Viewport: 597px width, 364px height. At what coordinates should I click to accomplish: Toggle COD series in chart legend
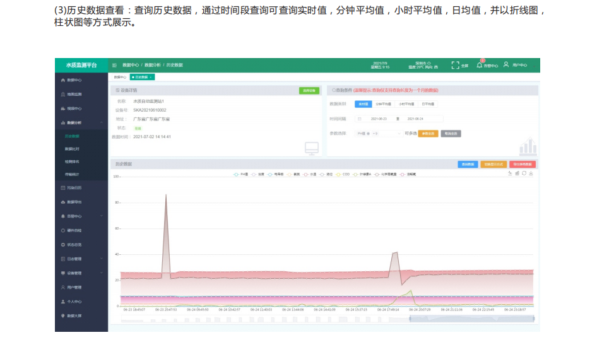pyautogui.click(x=342, y=174)
